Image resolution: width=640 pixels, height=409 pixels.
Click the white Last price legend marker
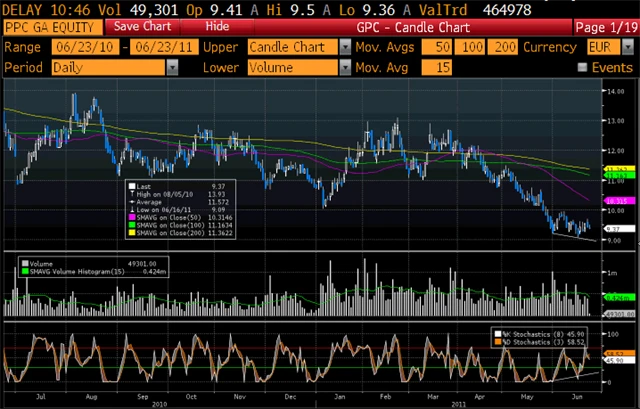[x=131, y=185]
